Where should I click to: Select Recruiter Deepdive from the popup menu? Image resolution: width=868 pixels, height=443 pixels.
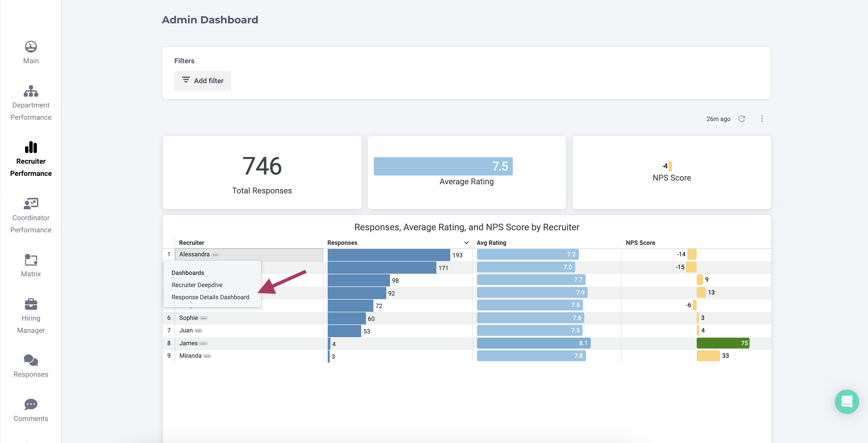tap(197, 285)
